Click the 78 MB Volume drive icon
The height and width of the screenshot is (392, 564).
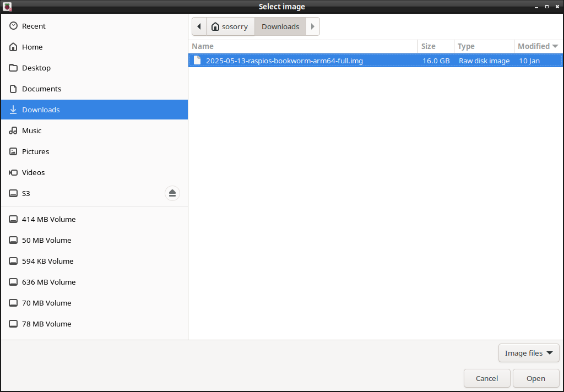[13, 324]
